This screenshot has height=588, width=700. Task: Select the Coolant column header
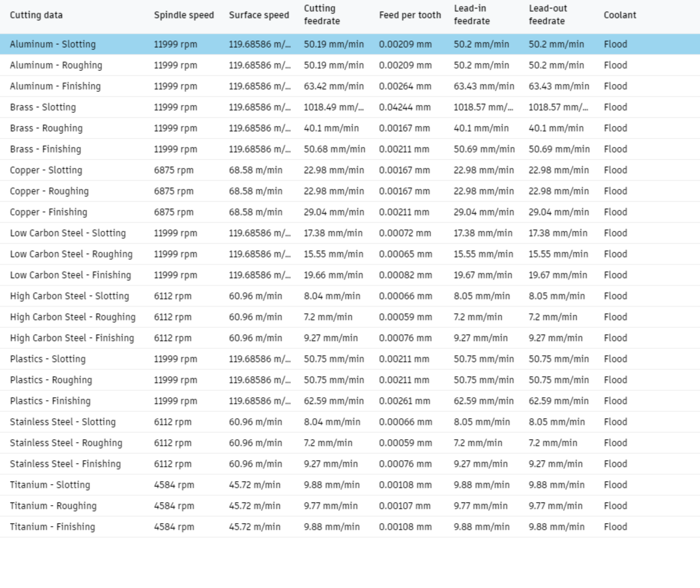pyautogui.click(x=620, y=15)
